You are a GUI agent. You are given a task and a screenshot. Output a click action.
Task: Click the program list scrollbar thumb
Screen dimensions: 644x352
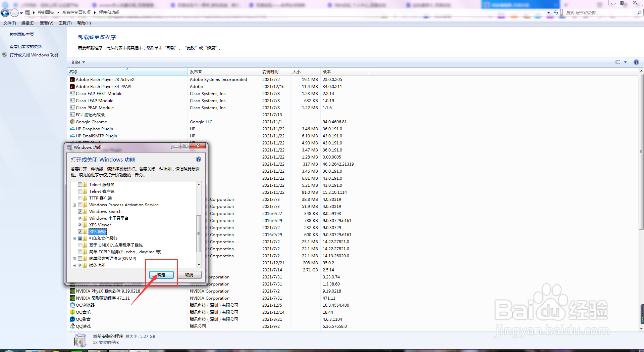tap(641, 152)
